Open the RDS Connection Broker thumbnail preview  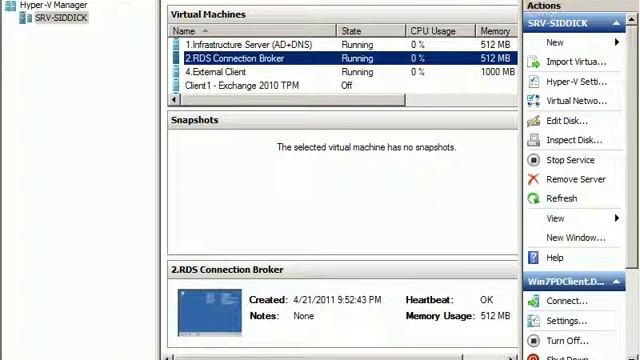click(210, 312)
